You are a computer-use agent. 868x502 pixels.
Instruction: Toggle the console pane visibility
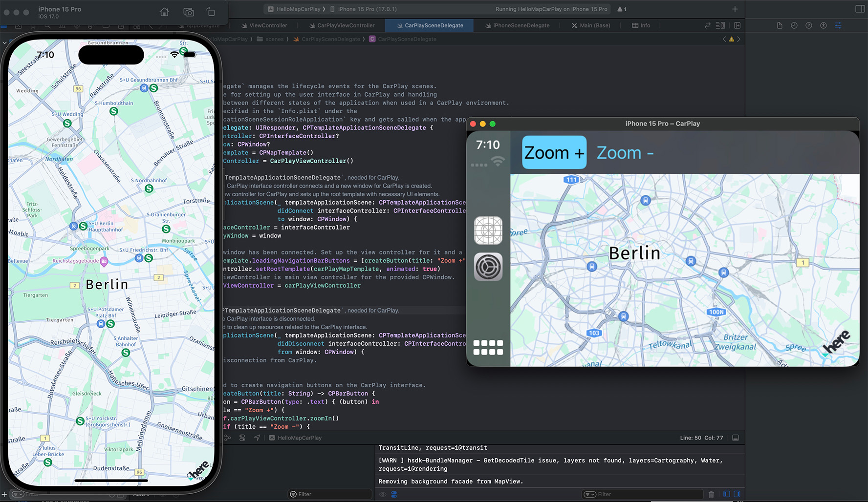tap(737, 494)
